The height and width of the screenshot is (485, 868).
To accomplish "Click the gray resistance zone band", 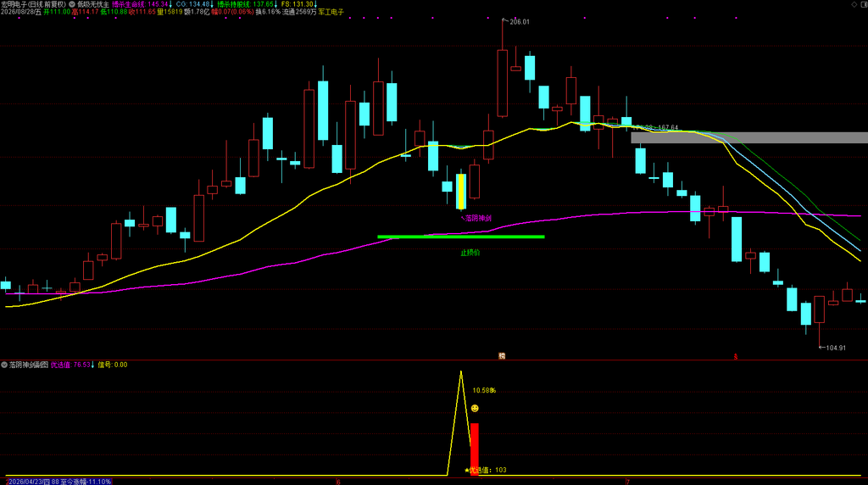I will pos(749,138).
